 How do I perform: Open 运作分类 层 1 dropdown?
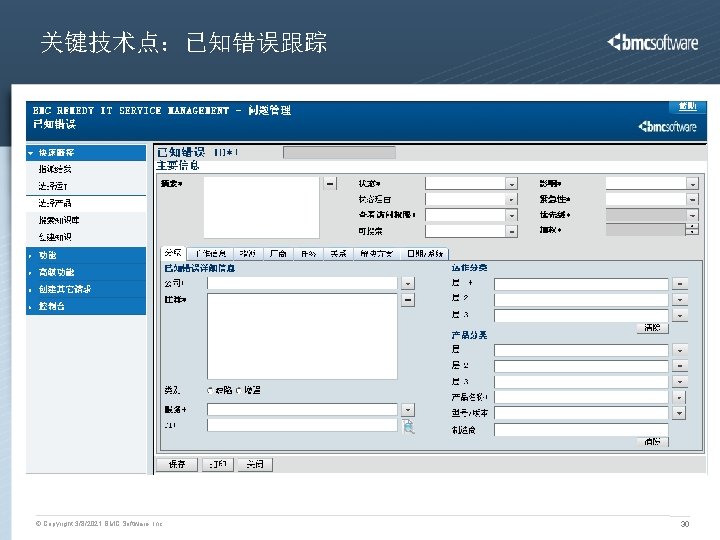click(x=680, y=284)
